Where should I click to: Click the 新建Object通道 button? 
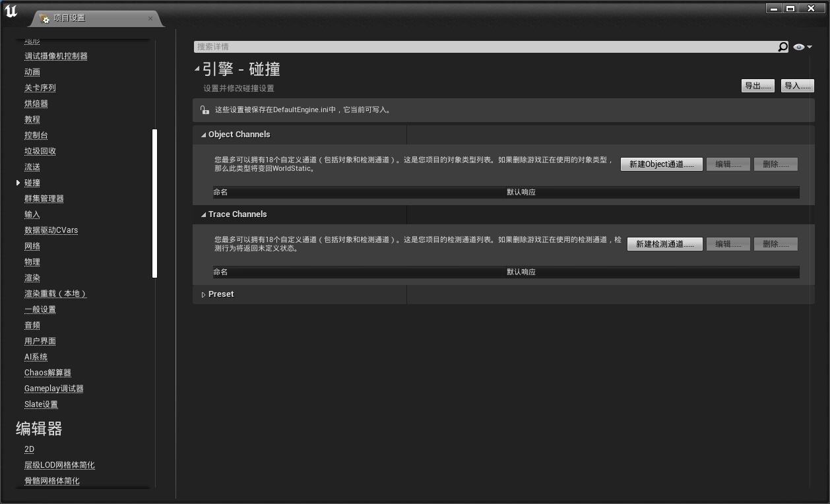tap(661, 164)
